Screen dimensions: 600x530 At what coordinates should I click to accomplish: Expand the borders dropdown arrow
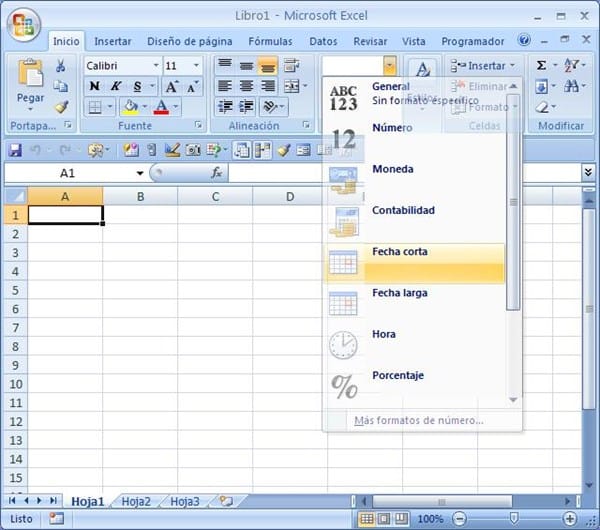pos(110,107)
